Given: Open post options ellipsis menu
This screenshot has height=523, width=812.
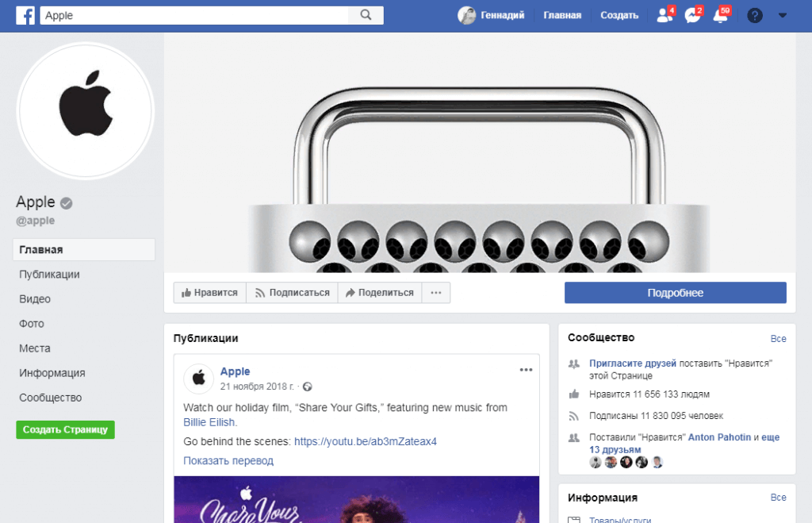Looking at the screenshot, I should coord(527,370).
